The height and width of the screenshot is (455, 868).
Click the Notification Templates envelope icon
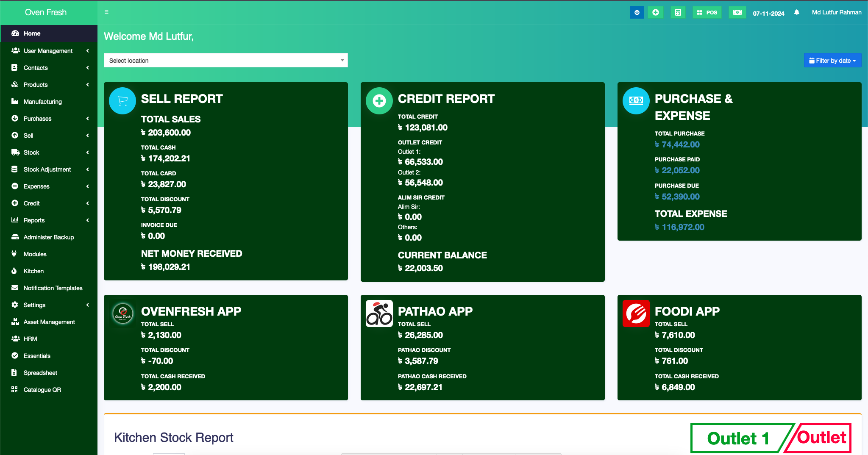pos(15,288)
